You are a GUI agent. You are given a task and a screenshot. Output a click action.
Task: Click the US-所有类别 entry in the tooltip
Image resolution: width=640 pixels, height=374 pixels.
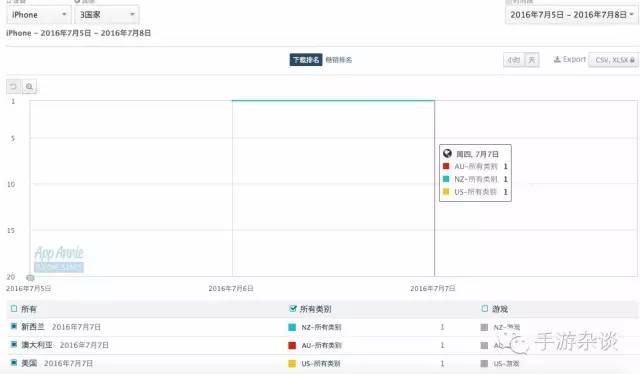click(476, 192)
